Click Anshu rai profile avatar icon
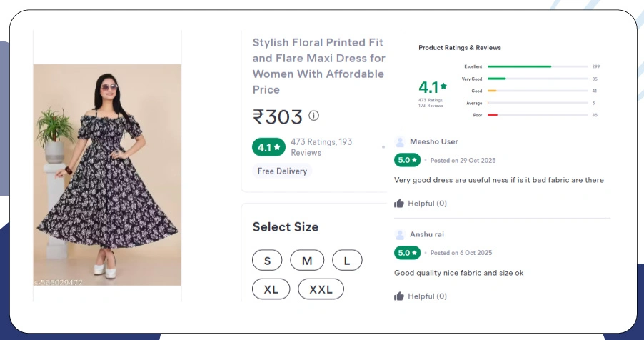This screenshot has width=644, height=340. click(400, 234)
